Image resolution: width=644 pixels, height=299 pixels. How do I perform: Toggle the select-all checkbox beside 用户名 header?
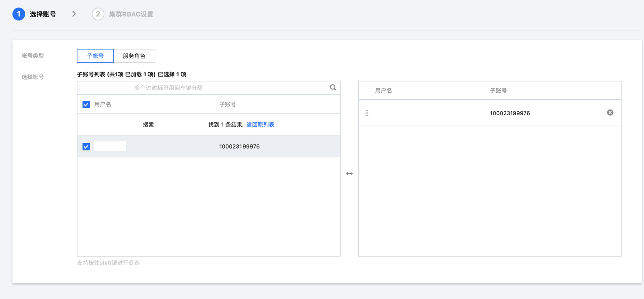coord(86,104)
